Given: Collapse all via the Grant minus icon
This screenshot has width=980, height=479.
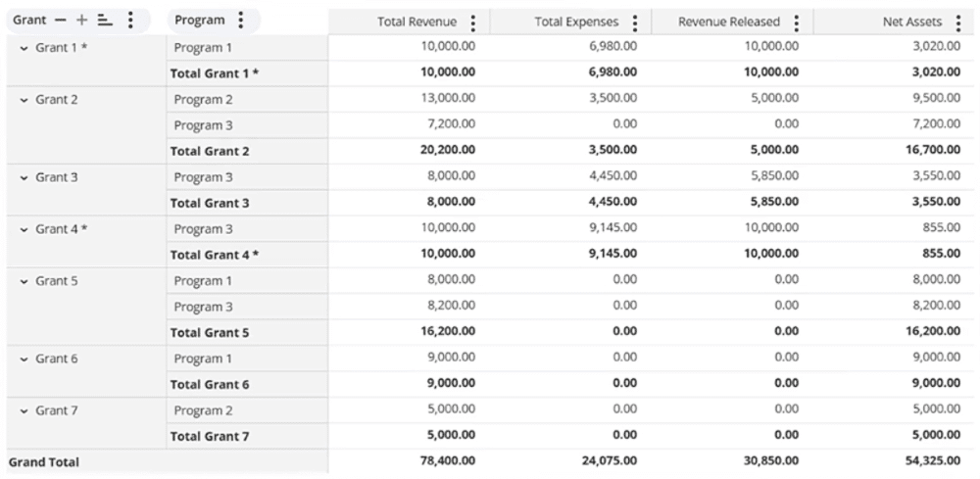Looking at the screenshot, I should click(x=61, y=20).
